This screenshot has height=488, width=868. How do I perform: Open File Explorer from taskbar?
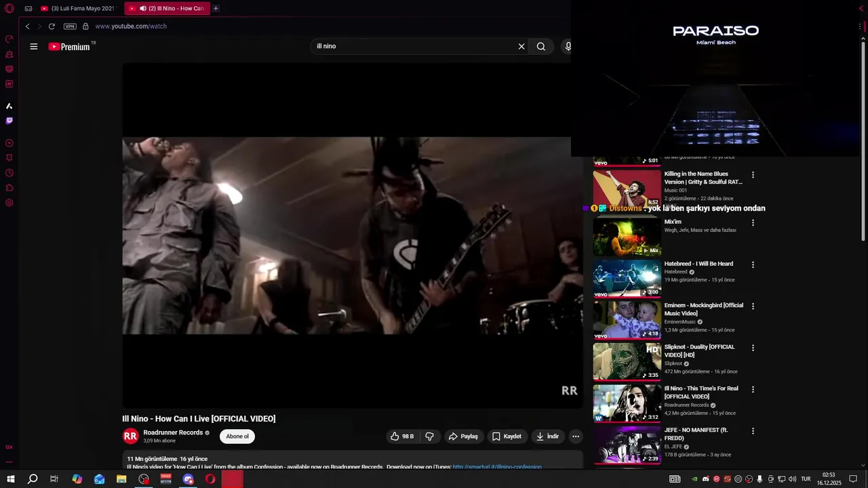pyautogui.click(x=121, y=479)
